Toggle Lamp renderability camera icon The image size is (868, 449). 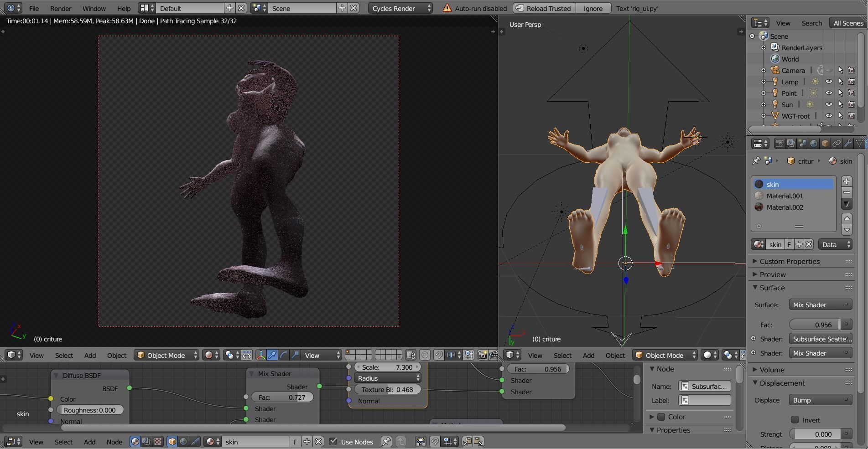[x=852, y=82]
